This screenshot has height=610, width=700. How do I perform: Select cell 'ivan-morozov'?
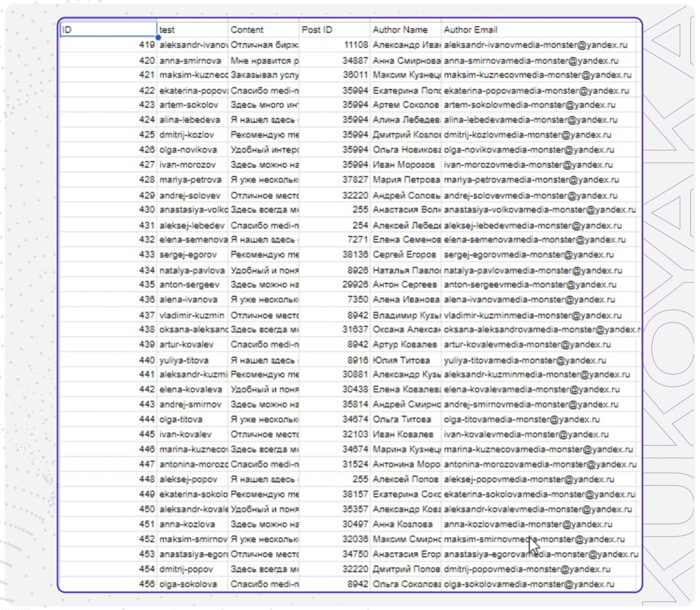tap(192, 164)
